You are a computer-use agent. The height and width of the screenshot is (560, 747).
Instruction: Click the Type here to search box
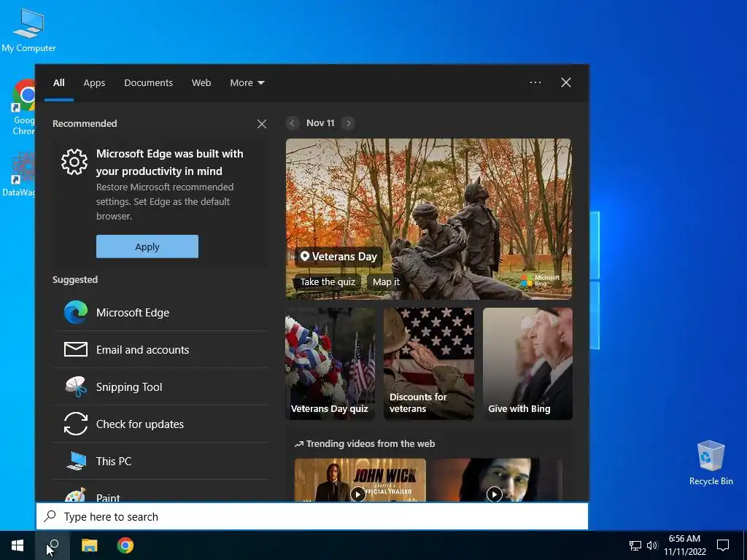click(x=312, y=517)
